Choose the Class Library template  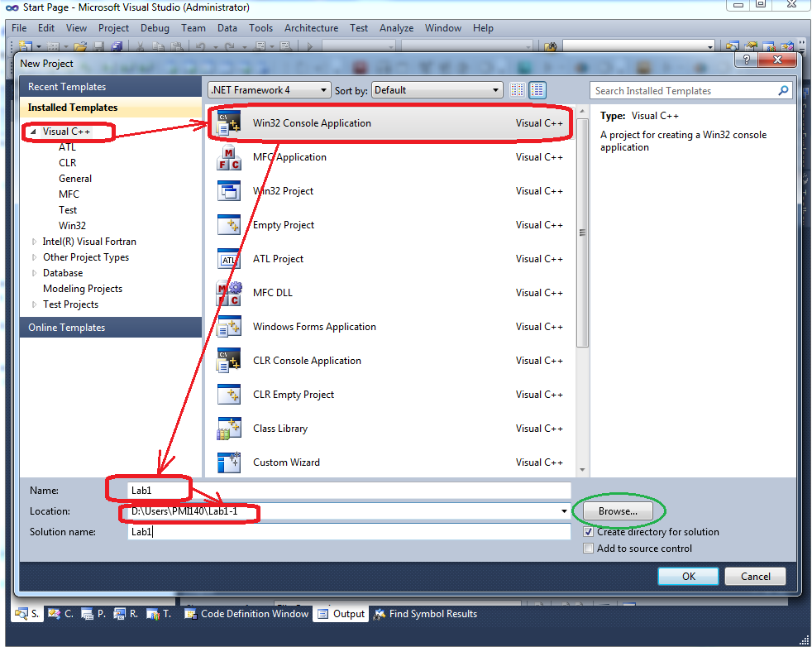point(390,429)
